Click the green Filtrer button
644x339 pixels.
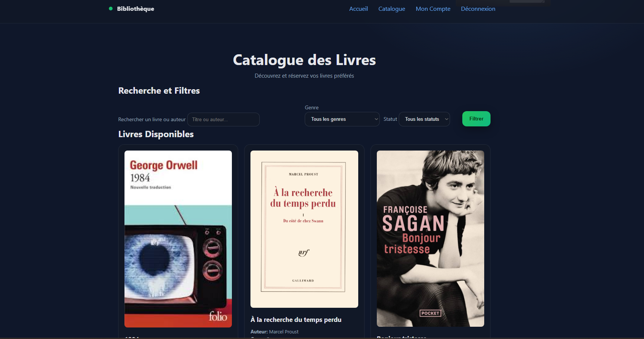coord(476,119)
